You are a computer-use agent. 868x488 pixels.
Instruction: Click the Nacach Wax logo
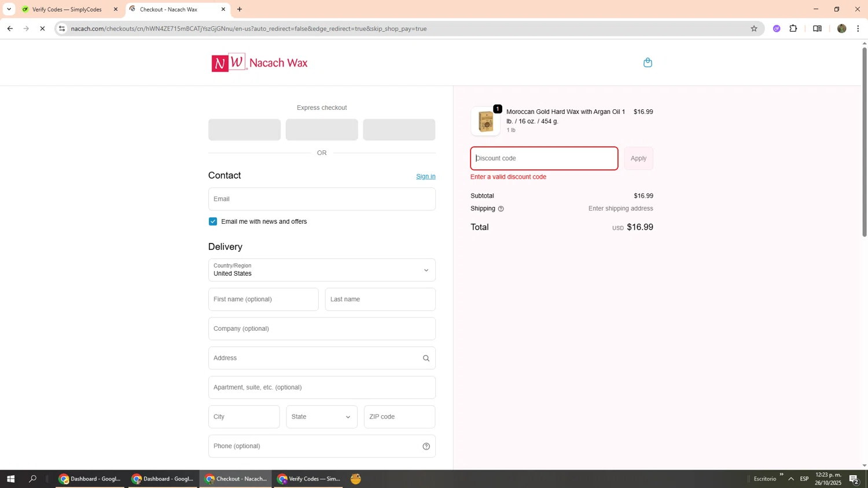(x=259, y=62)
